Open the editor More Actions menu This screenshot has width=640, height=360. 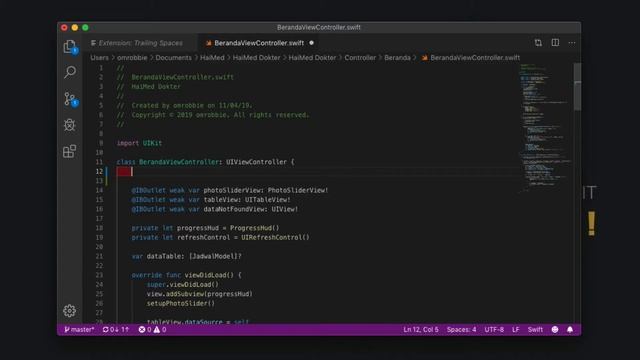coord(572,43)
